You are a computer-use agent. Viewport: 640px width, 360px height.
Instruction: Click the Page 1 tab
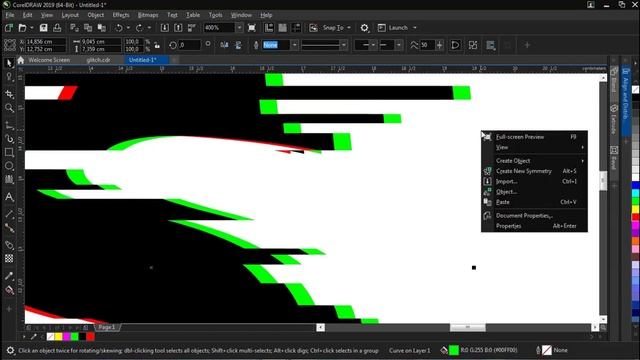(107, 327)
